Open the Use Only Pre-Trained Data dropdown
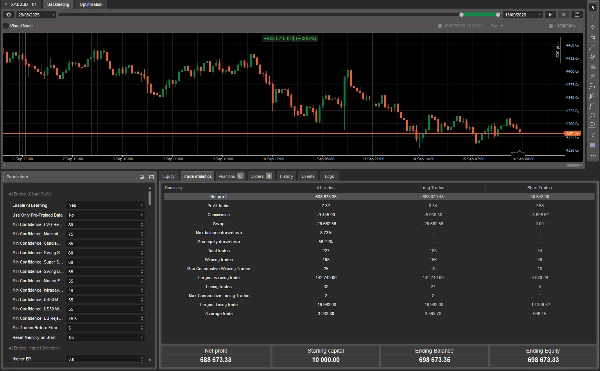Viewport: 600px width, 371px height. click(106, 215)
